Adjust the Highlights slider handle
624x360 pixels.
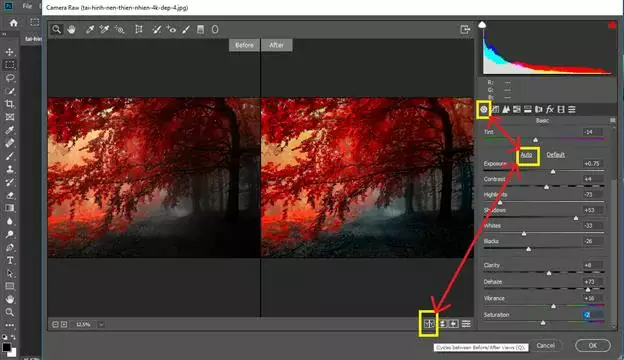(500, 202)
